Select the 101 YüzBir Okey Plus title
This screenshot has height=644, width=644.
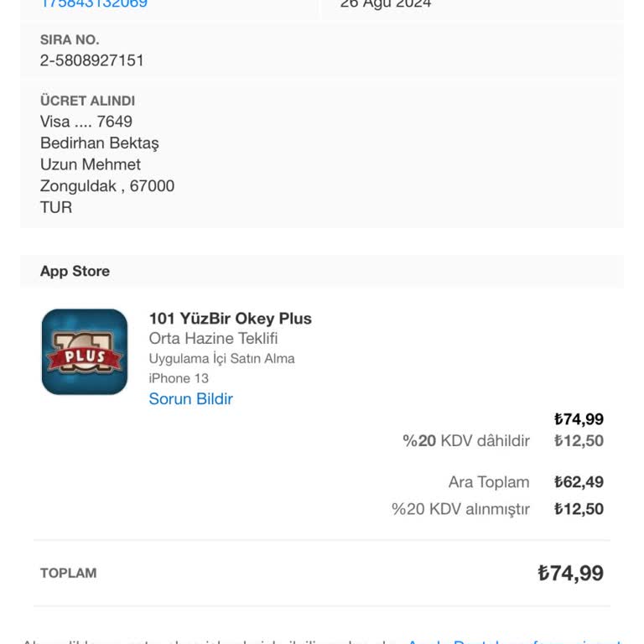pos(230,319)
